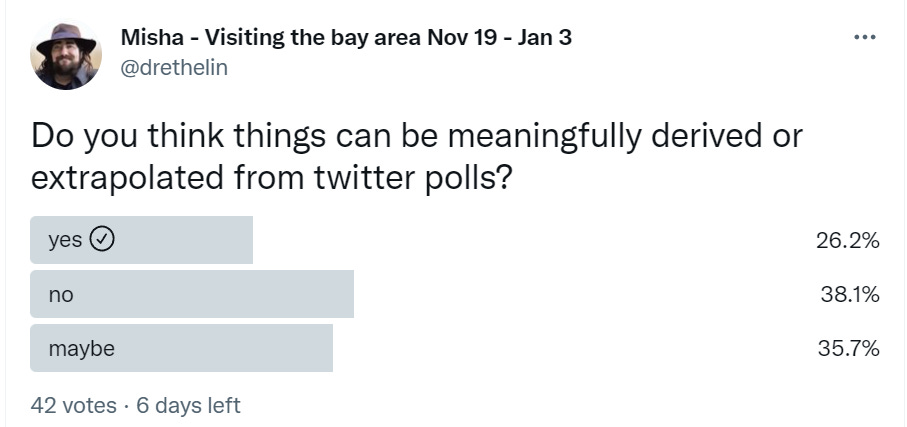Viewport: 907px width, 427px height.
Task: Click the 38.1% result for no
Action: pyautogui.click(x=847, y=295)
